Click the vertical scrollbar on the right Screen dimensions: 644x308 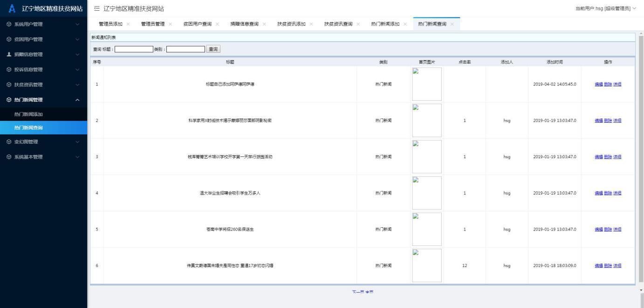[641, 159]
